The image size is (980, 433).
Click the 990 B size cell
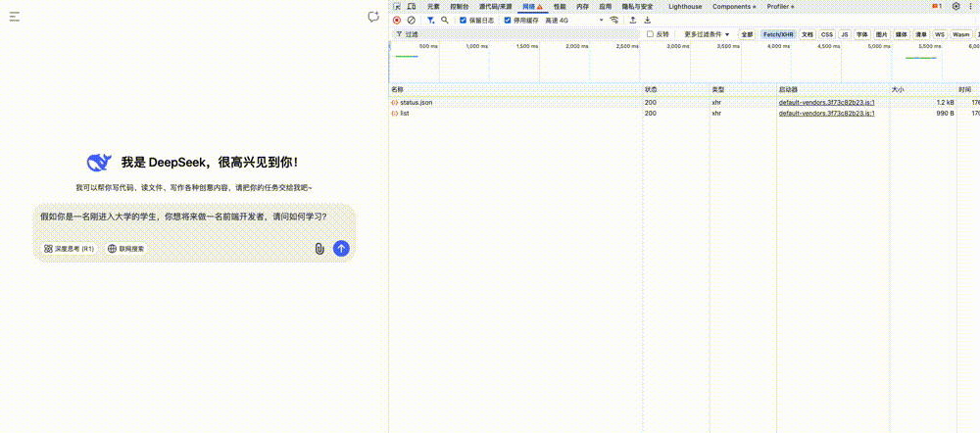click(945, 113)
